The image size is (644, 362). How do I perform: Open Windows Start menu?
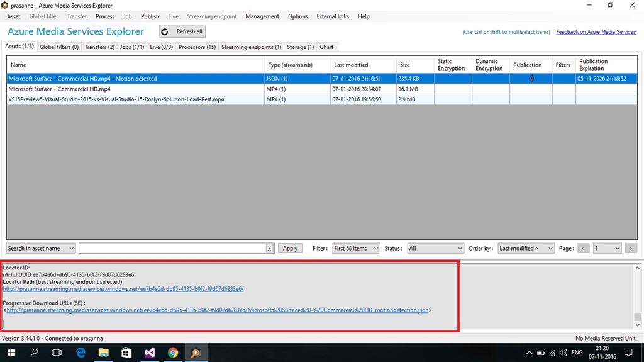(x=11, y=353)
